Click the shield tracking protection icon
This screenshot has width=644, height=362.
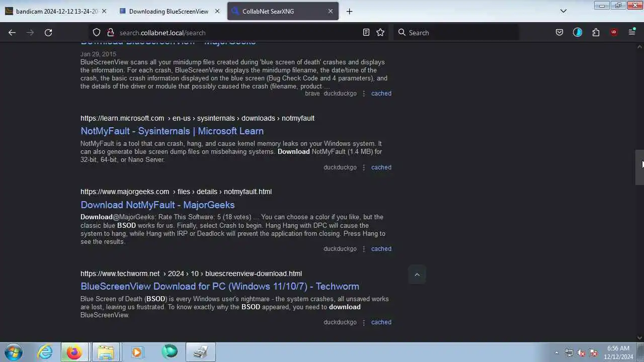click(97, 32)
